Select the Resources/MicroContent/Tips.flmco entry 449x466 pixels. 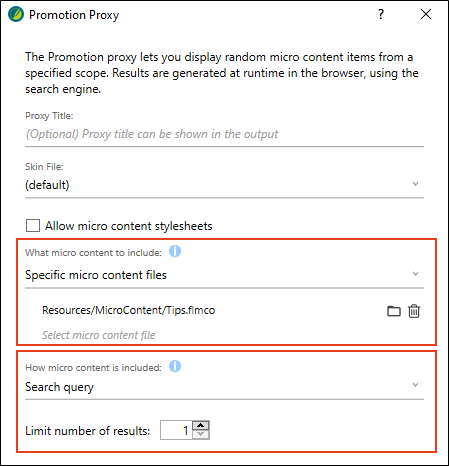(x=128, y=310)
